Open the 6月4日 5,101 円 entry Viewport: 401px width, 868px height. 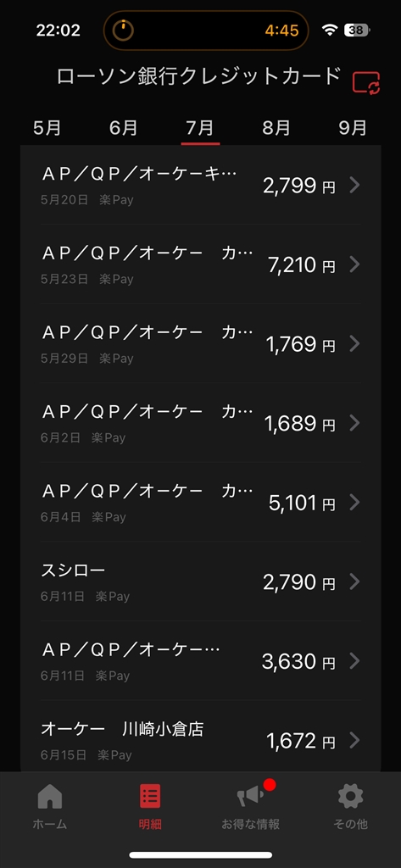coord(200,502)
